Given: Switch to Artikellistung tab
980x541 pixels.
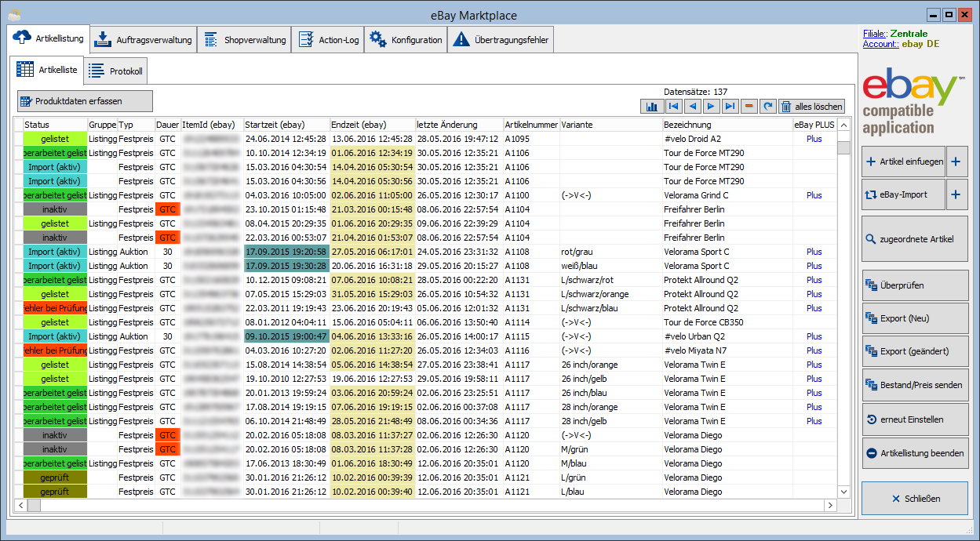Looking at the screenshot, I should [49, 38].
